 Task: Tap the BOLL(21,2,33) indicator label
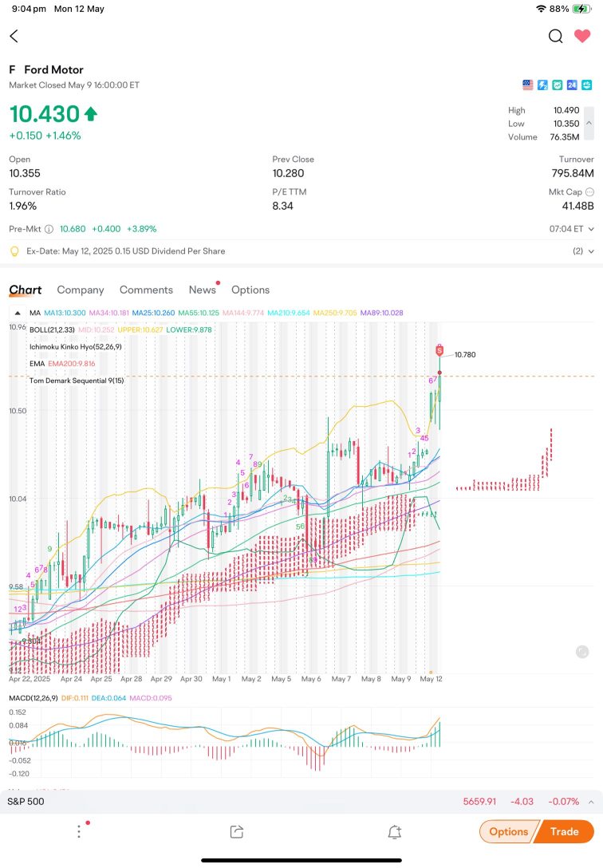point(52,330)
